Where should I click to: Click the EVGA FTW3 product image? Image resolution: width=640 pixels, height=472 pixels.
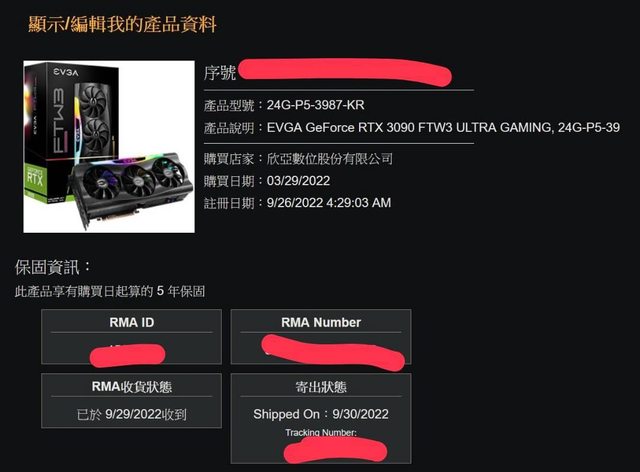tap(109, 147)
